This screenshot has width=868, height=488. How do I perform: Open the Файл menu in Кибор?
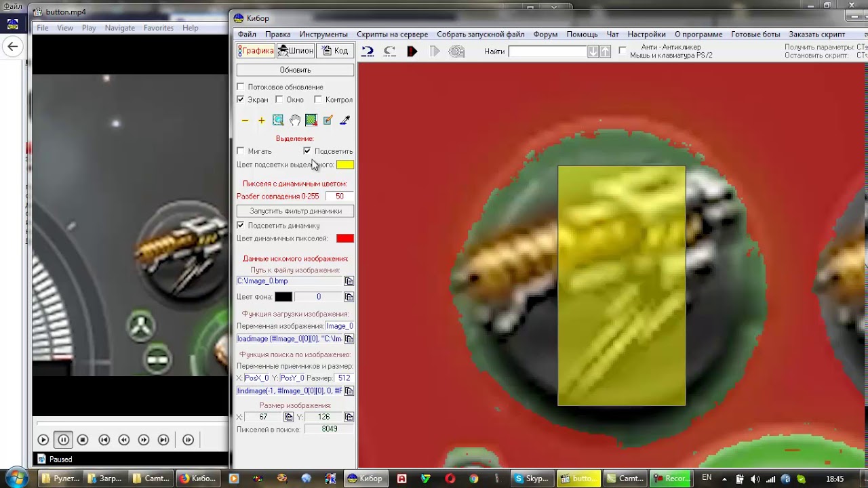pyautogui.click(x=247, y=34)
